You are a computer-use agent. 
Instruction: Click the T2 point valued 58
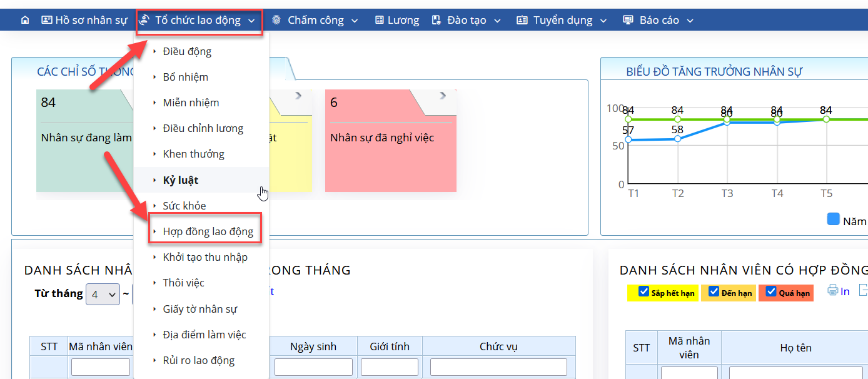[678, 138]
